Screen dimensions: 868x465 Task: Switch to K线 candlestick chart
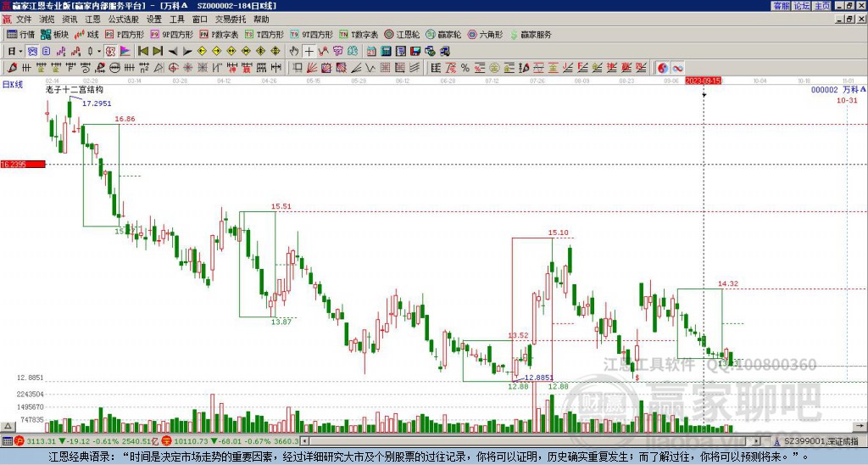click(87, 34)
